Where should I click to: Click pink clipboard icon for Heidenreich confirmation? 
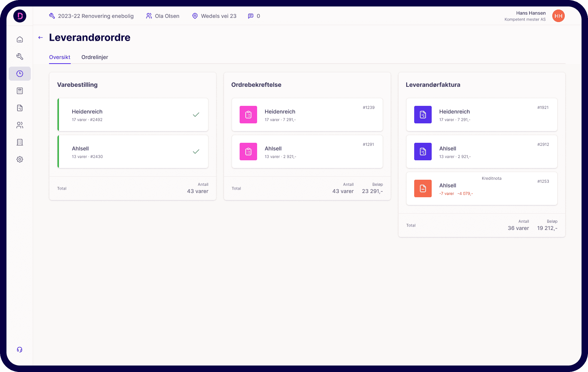[248, 115]
